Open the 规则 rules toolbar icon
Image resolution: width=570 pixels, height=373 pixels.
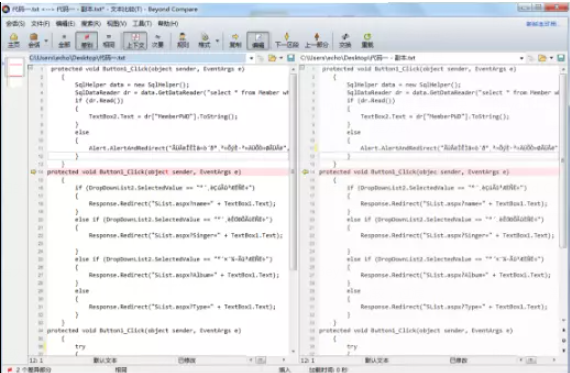[x=182, y=40]
